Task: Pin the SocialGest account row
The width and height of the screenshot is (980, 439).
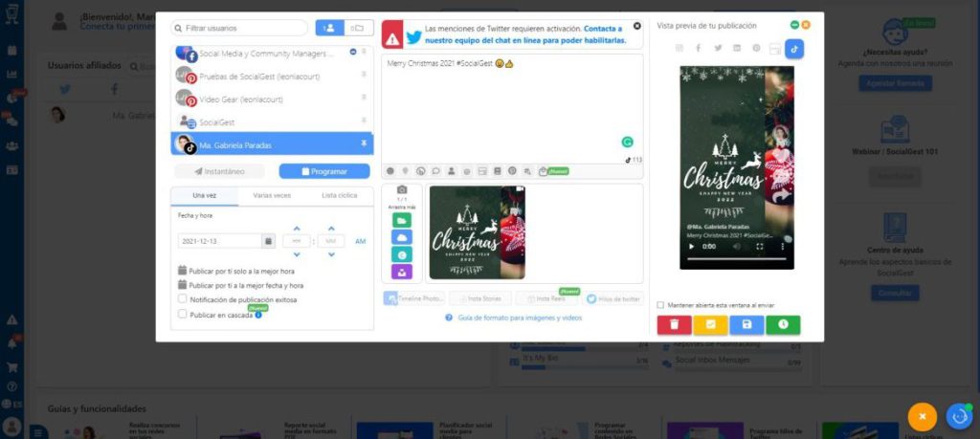Action: 364,121
